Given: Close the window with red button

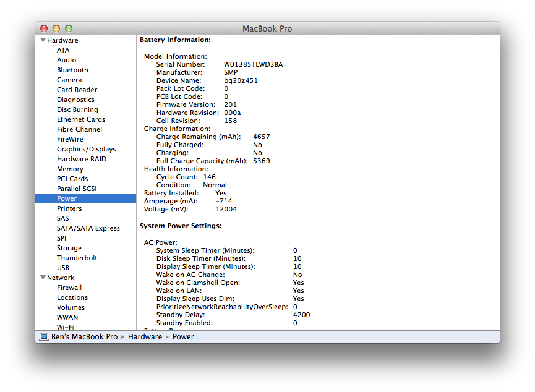Looking at the screenshot, I should tap(44, 28).
